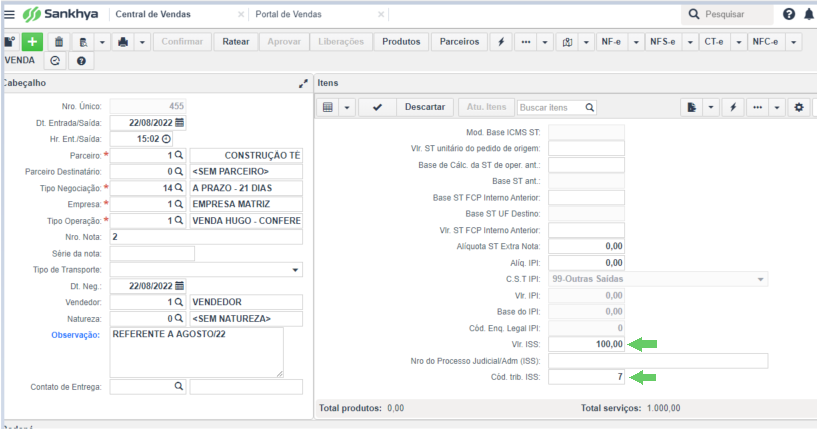Click the Descartar button
817x429 pixels.
[x=425, y=107]
